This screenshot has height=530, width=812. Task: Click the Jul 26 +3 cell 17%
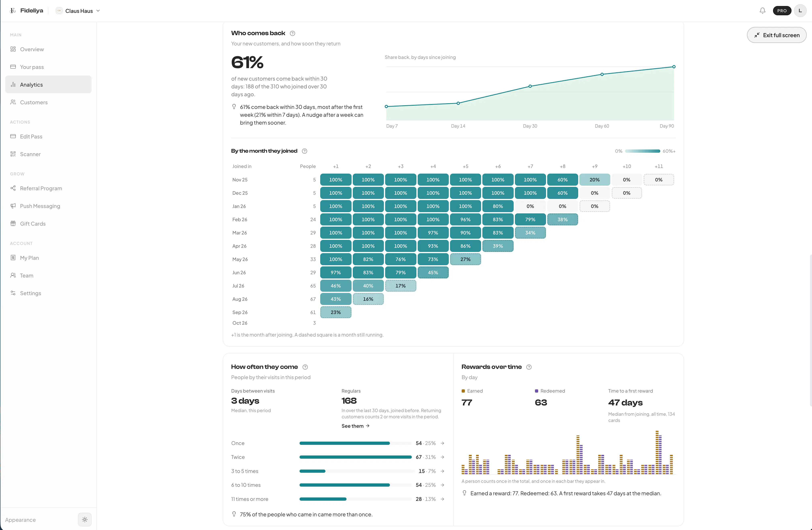(401, 286)
